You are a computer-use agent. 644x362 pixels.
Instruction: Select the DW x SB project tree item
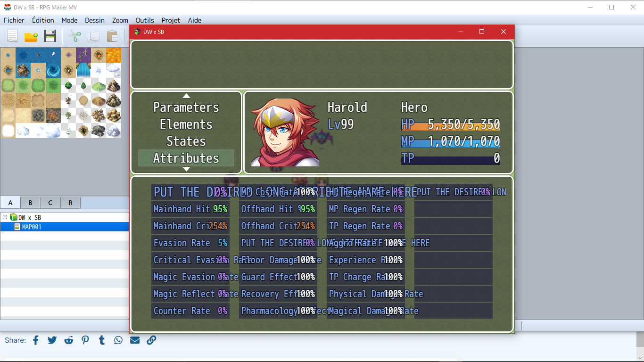[25, 217]
